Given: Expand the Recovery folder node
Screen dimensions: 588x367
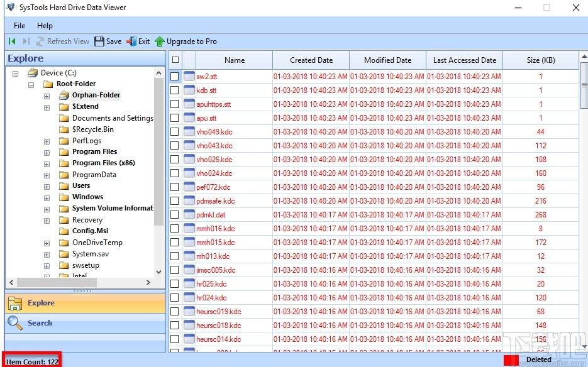Looking at the screenshot, I should [47, 221].
